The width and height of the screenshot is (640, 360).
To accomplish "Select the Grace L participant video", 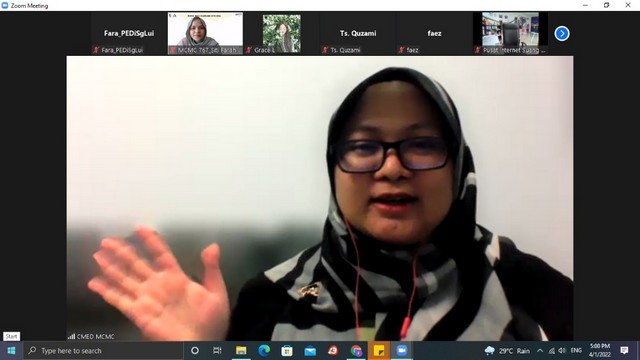I will click(x=282, y=33).
